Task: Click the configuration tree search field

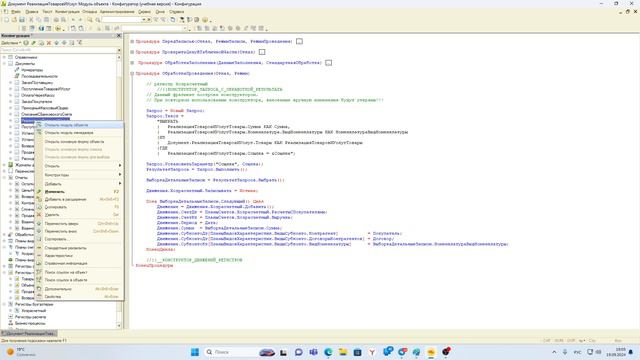Action: coord(58,50)
